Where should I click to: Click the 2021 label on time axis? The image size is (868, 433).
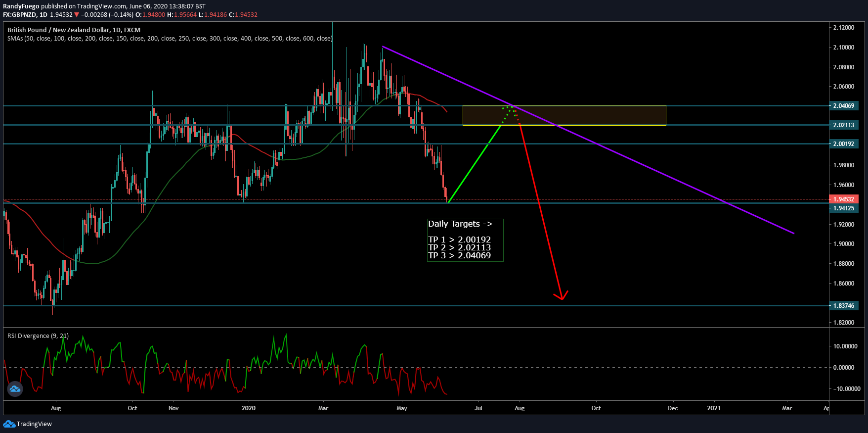pos(714,408)
